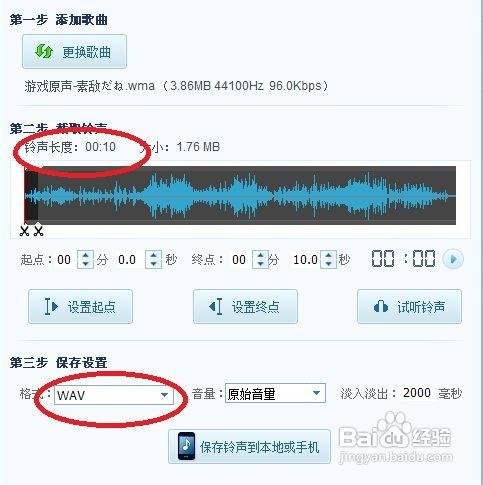Click the 保存铃声到本地或手机 button text
This screenshot has width=483, height=485.
pyautogui.click(x=259, y=447)
